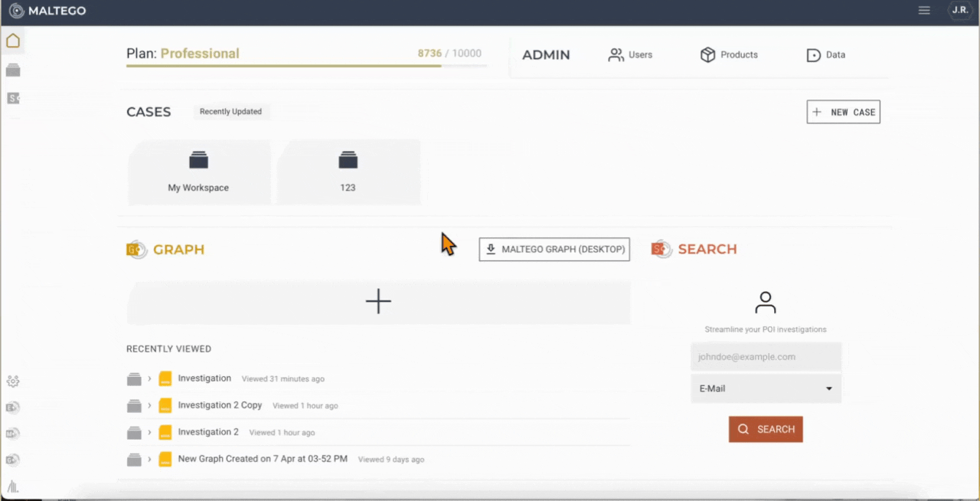Click the person icon above search form
The width and height of the screenshot is (980, 501).
pyautogui.click(x=766, y=302)
